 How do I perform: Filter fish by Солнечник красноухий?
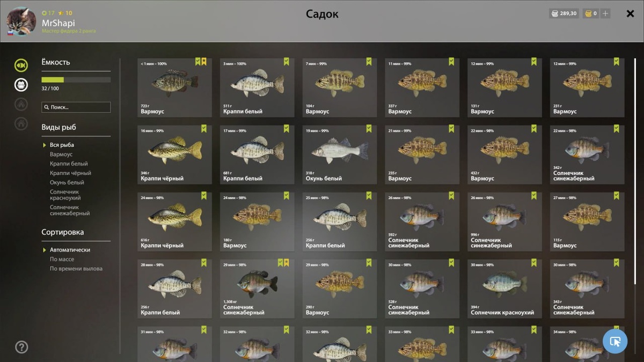[x=65, y=195]
